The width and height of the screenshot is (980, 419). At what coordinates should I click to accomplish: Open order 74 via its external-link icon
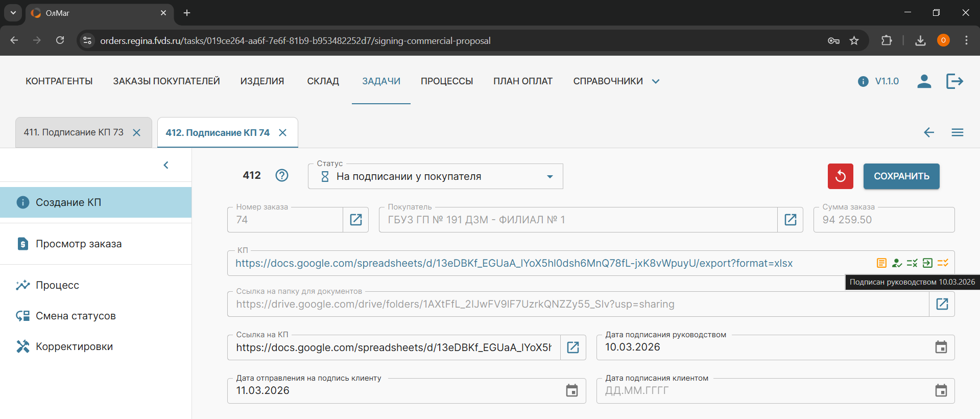[355, 220]
